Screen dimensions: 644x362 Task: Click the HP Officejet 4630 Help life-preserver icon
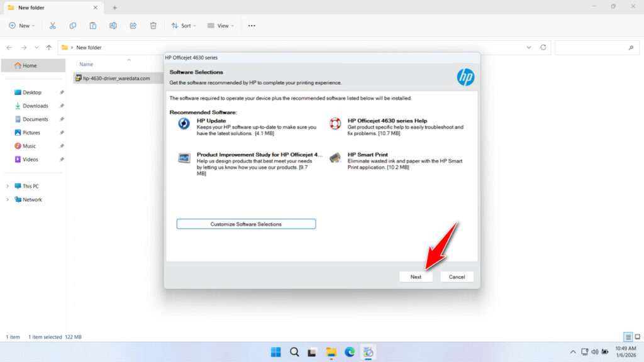pyautogui.click(x=334, y=123)
